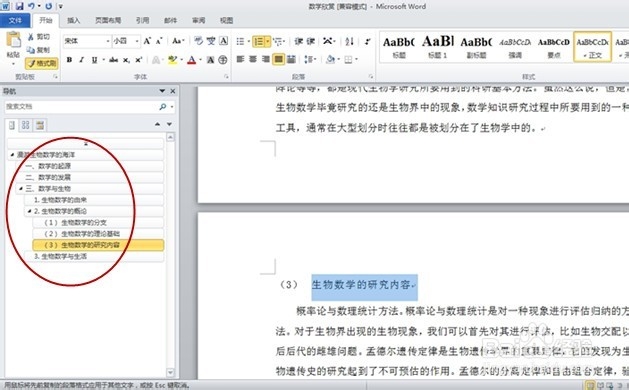The width and height of the screenshot is (629, 390).
Task: Click the Clear Formatting icon
Action: (198, 41)
